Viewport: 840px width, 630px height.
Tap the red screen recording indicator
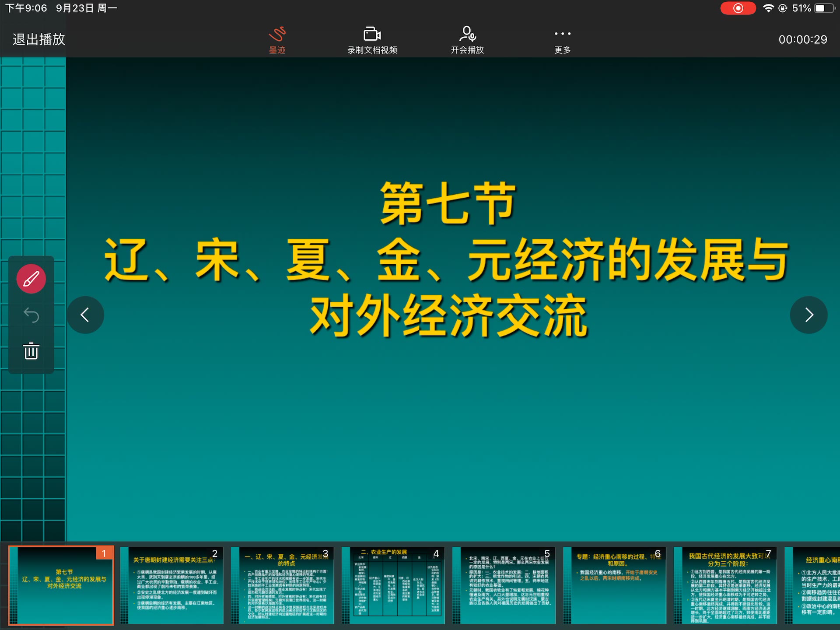(x=738, y=8)
